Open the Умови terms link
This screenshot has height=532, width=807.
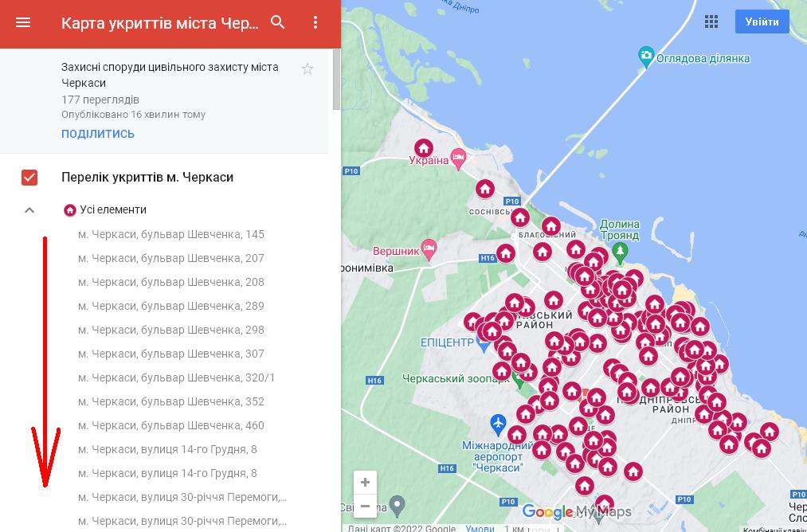pyautogui.click(x=480, y=528)
